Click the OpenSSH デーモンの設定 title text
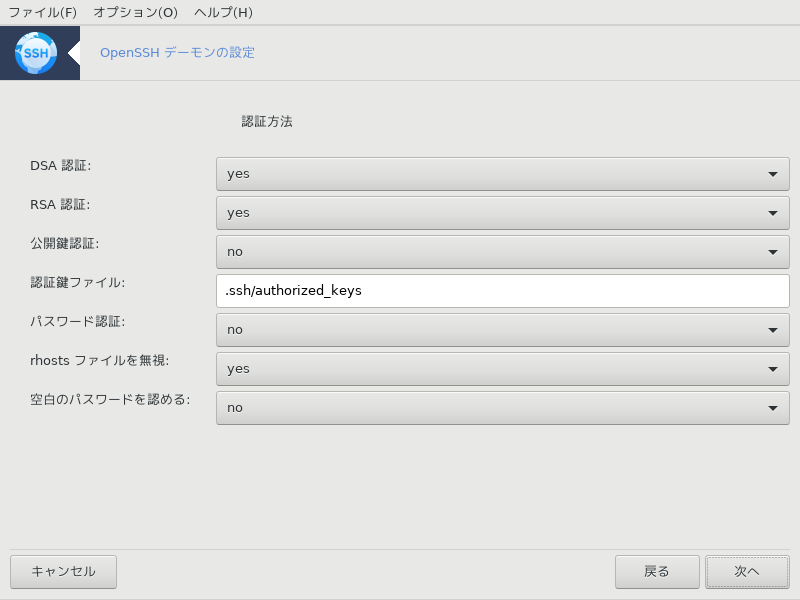Viewport: 800px width, 600px height. point(177,53)
